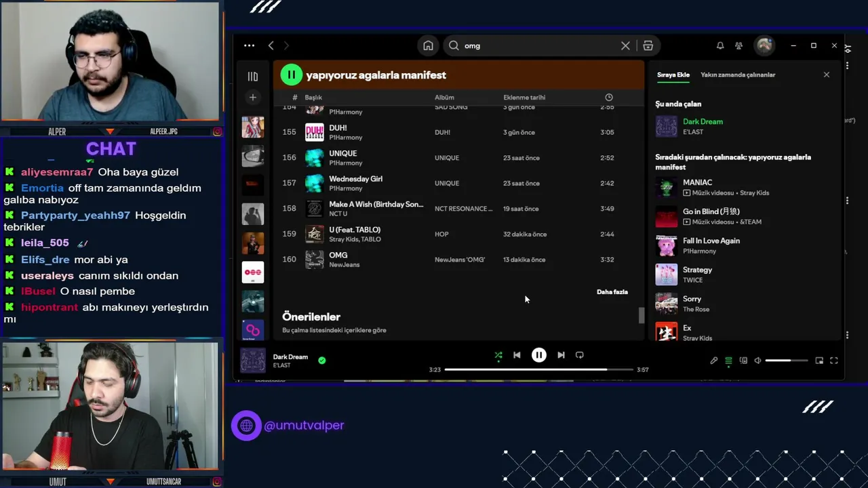Open album link 'NewJeans 'OMG''
Viewport: 868px width, 488px height.
point(460,260)
